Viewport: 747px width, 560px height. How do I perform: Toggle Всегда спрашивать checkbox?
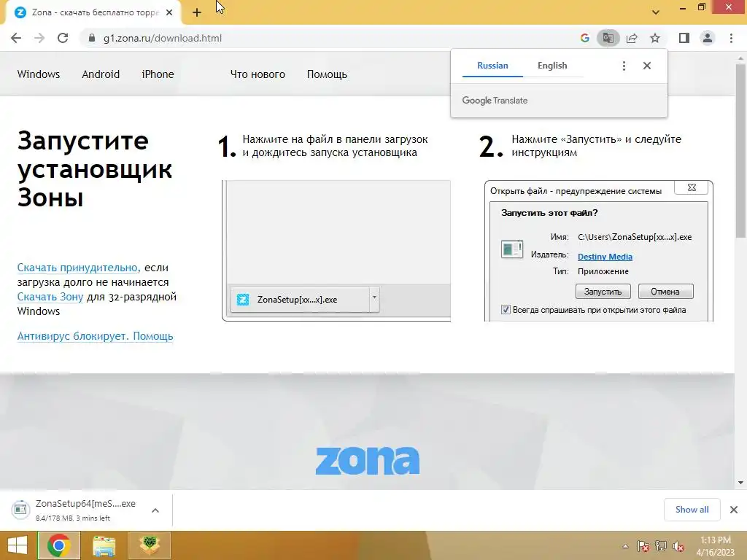pos(506,310)
